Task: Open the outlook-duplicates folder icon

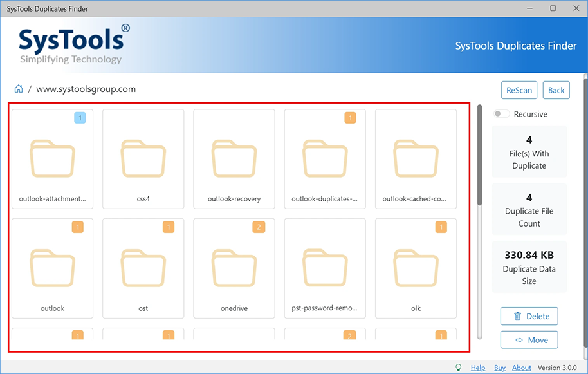Action: 325,158
